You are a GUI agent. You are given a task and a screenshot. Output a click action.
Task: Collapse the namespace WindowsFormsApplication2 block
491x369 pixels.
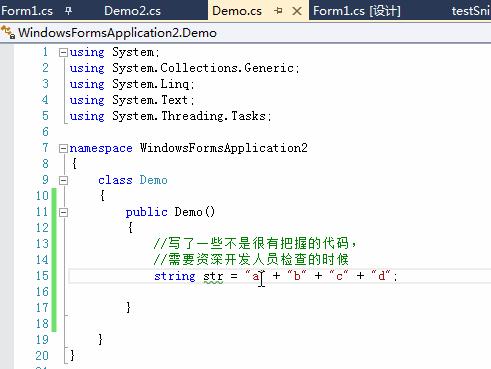tap(63, 148)
